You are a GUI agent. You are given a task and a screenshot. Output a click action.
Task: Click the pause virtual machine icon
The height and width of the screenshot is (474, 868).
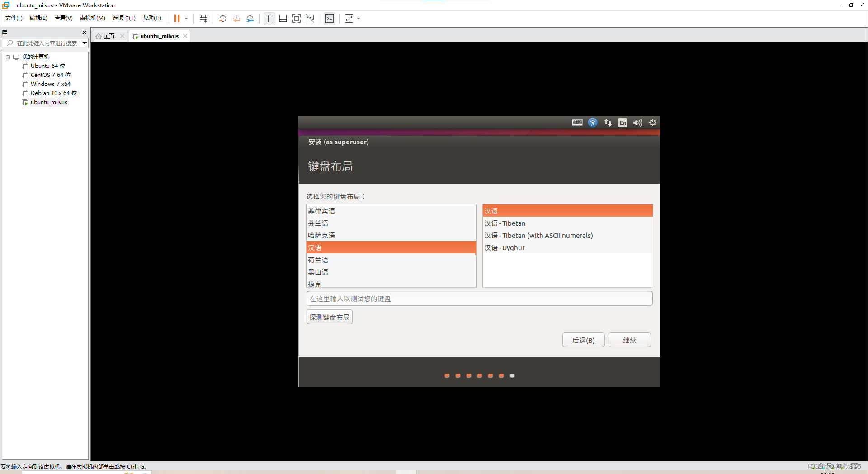[x=177, y=19]
